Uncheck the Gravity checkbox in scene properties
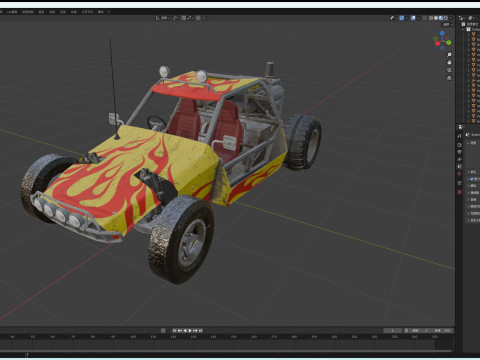Image resolution: width=480 pixels, height=360 pixels. click(x=472, y=179)
